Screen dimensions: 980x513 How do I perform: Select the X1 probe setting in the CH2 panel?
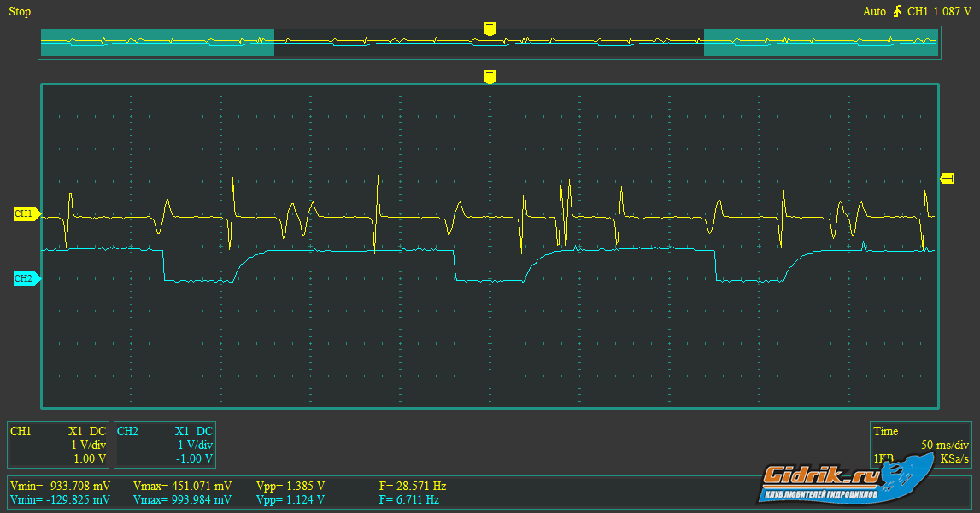[181, 432]
